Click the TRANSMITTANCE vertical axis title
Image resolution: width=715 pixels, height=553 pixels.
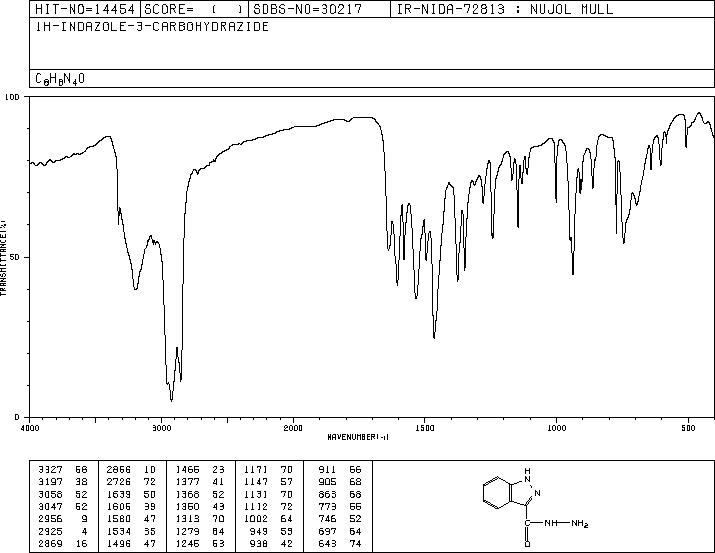(x=3, y=257)
